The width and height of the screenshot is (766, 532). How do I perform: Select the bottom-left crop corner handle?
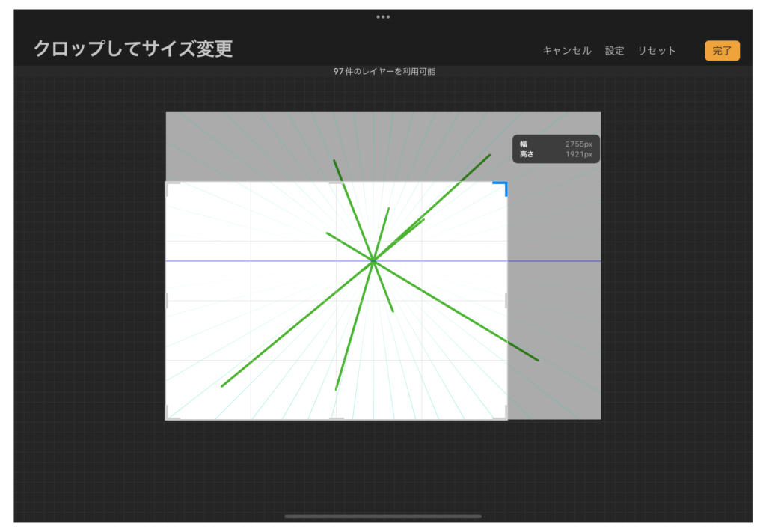172,413
